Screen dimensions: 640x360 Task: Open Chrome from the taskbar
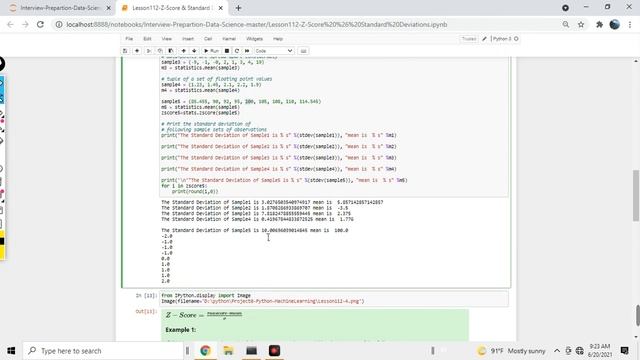tap(205, 351)
